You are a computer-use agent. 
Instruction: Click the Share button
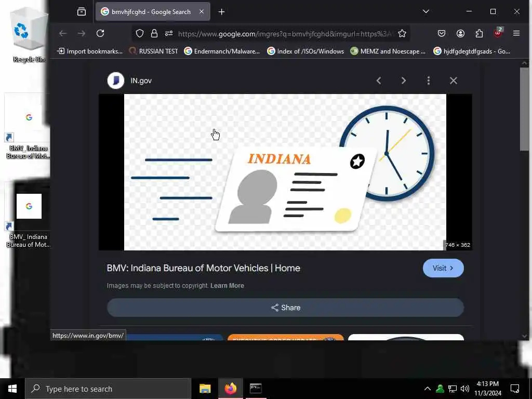tap(285, 308)
